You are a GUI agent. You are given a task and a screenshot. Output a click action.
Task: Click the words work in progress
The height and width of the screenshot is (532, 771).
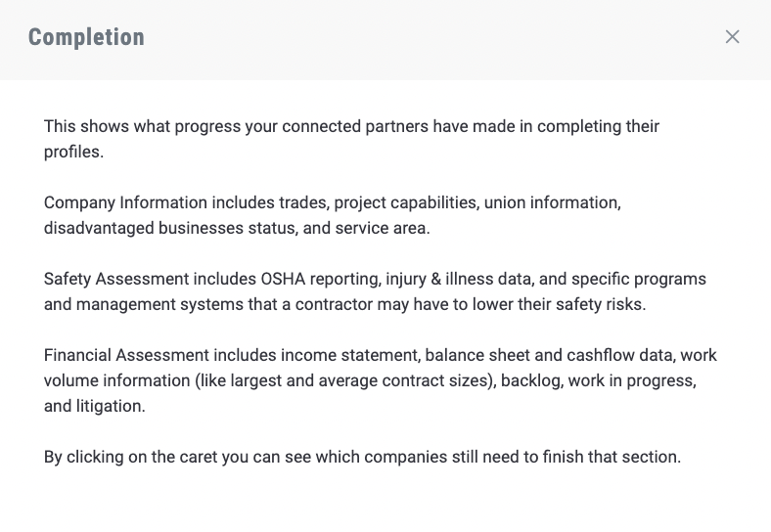(x=630, y=380)
